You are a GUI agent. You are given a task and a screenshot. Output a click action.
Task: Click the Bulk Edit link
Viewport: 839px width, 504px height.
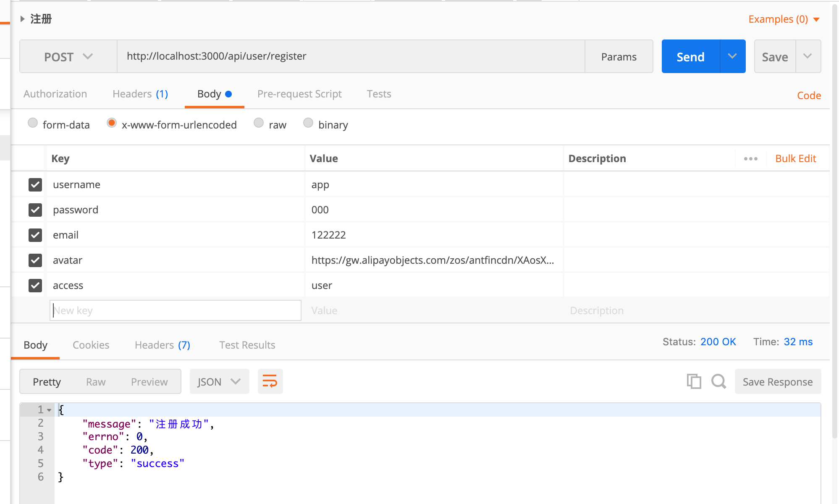tap(795, 159)
